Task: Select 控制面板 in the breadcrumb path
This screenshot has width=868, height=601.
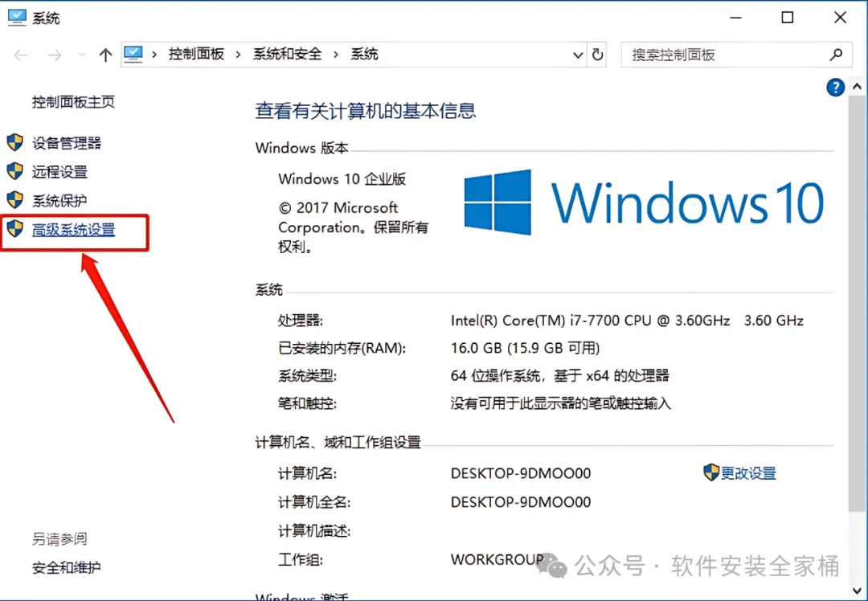Action: 197,54
